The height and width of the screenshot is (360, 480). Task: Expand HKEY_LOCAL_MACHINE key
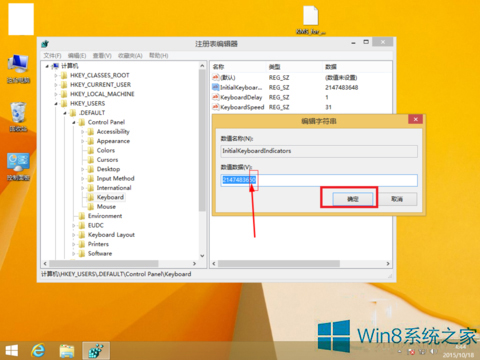[x=56, y=94]
